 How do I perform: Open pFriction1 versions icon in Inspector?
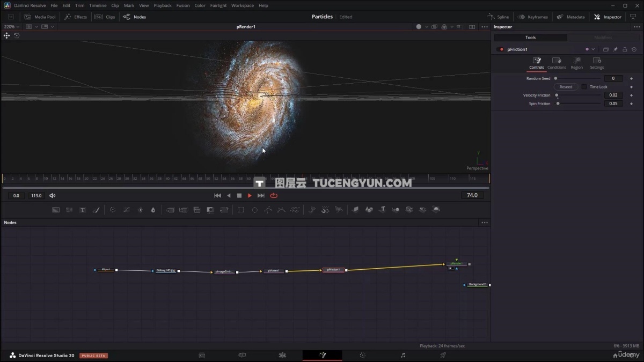[x=606, y=49]
